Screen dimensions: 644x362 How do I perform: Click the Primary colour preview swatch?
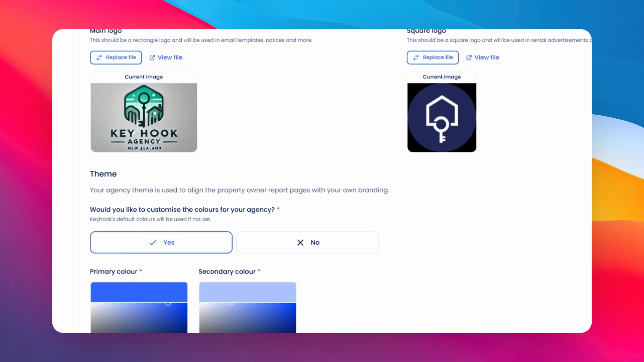pyautogui.click(x=139, y=292)
